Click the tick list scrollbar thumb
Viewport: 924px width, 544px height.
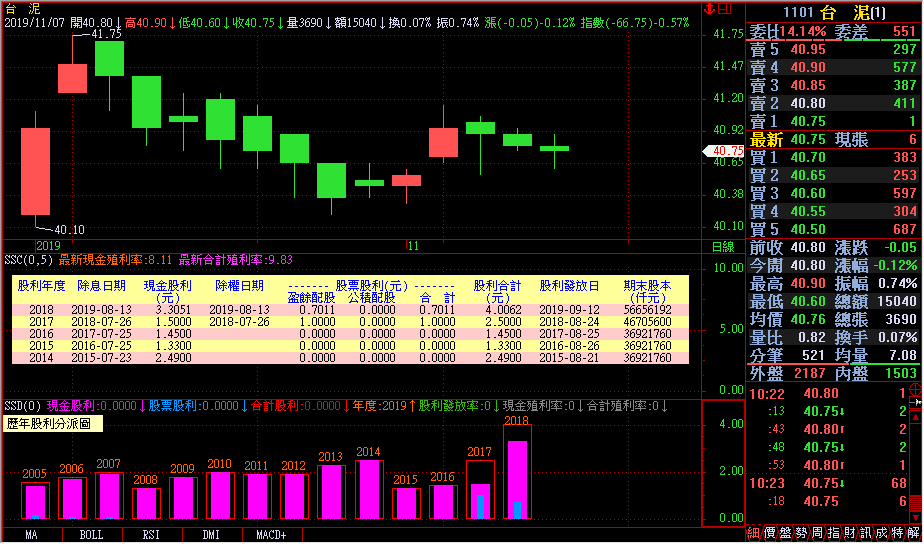pyautogui.click(x=916, y=503)
